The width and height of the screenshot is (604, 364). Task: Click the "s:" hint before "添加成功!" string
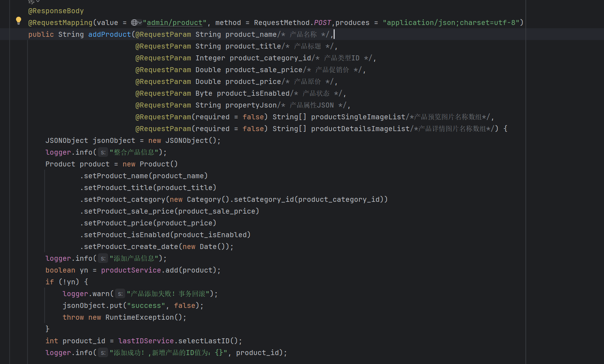[103, 353]
